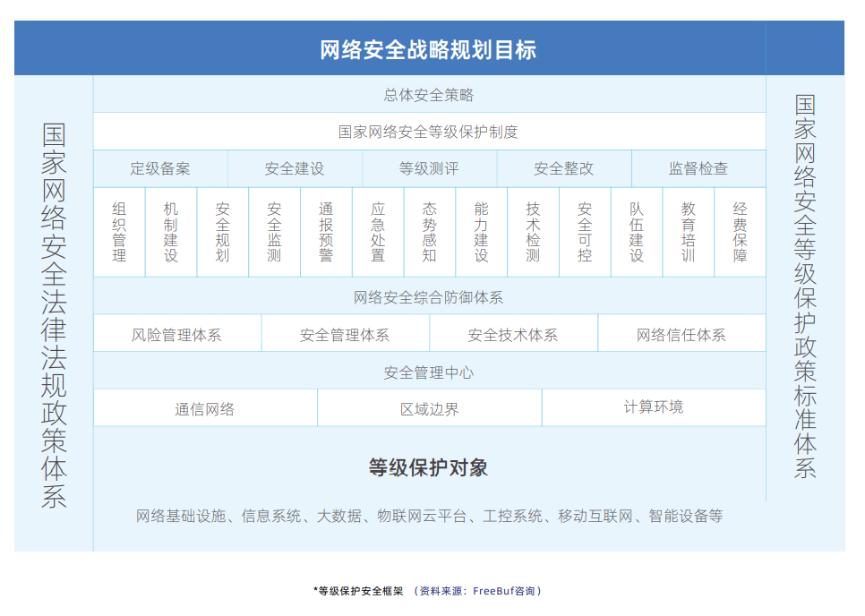Click the 监督检查 cell
This screenshot has height=616, width=865.
(698, 168)
